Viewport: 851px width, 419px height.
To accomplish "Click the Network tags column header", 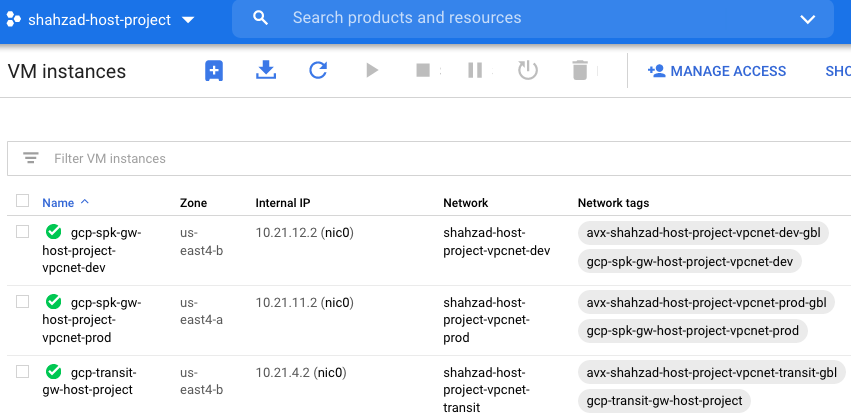I will (x=613, y=203).
